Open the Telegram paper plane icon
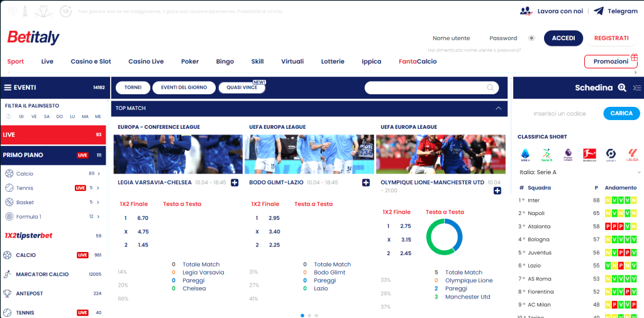This screenshot has width=644, height=318. pos(599,11)
